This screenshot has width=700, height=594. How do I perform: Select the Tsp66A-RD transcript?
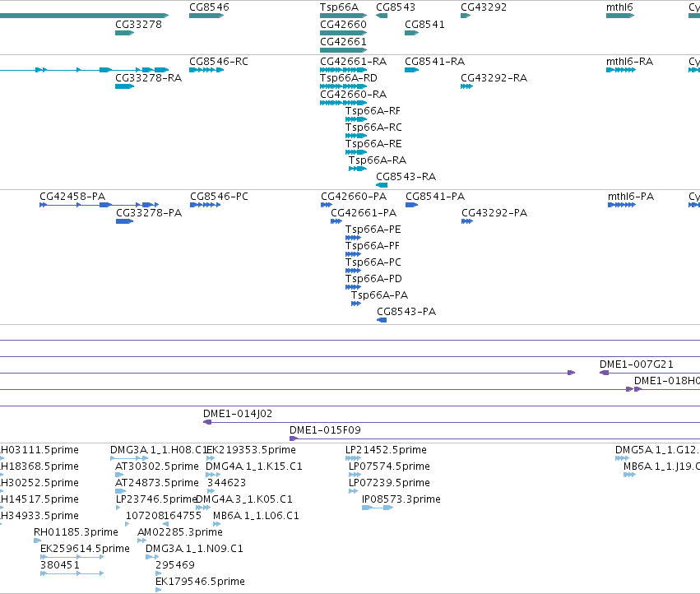[x=343, y=86]
